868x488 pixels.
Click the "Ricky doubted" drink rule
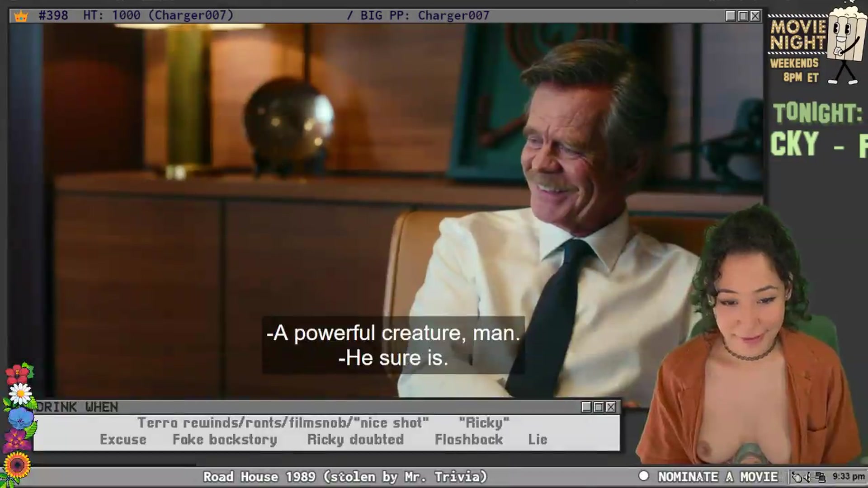[x=355, y=439]
